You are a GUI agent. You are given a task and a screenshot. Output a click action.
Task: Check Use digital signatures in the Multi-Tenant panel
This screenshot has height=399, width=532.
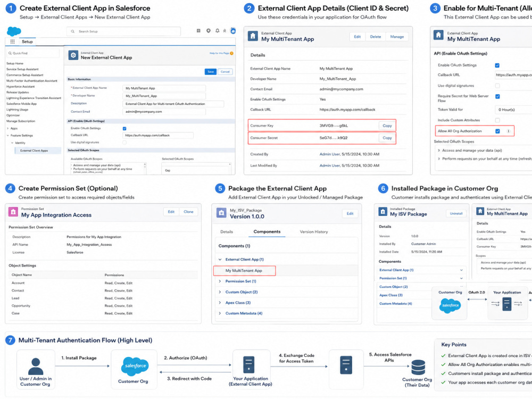497,86
